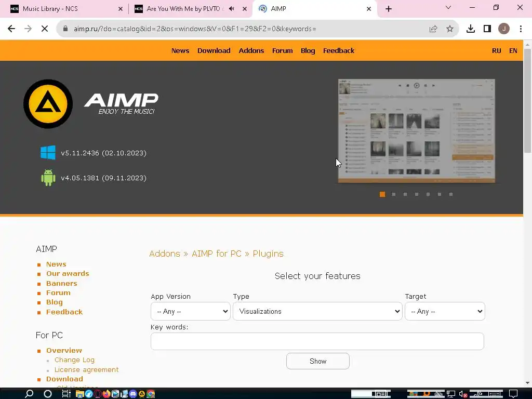Screen dimensions: 532x399
Task: Open the Opera icon on the taskbar
Action: (98, 394)
